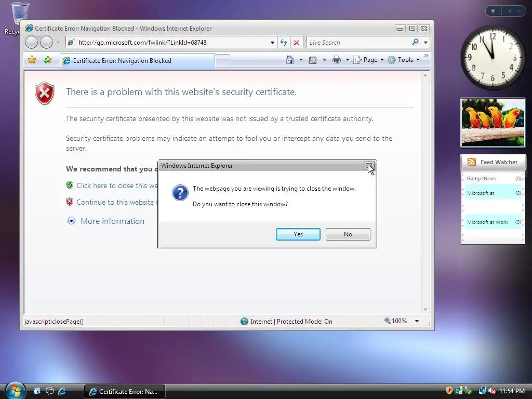Open the Favorites Center star
The height and width of the screenshot is (399, 532).
coord(32,60)
